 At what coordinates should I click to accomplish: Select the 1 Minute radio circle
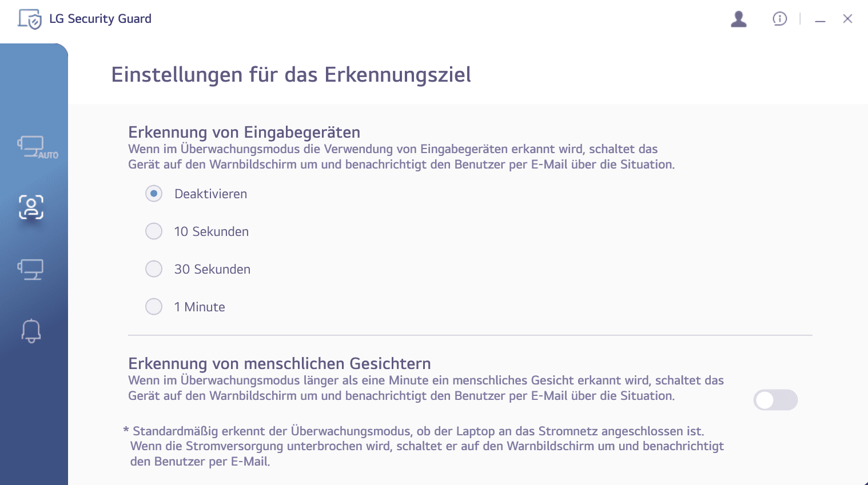[154, 307]
